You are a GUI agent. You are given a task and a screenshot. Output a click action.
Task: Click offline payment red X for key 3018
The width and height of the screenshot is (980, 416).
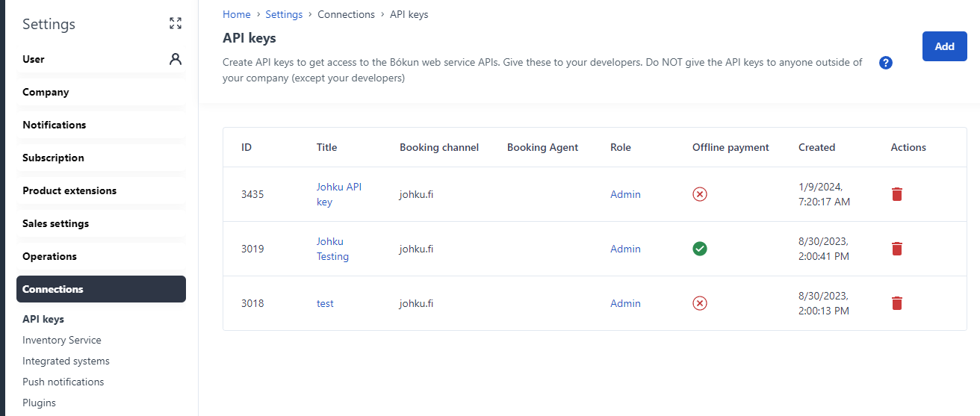tap(700, 303)
